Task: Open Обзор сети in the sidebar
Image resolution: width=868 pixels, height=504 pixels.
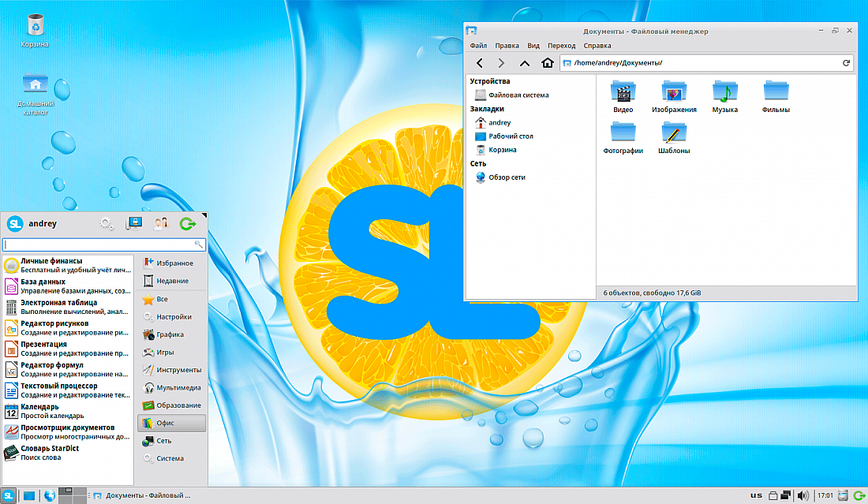Action: (x=505, y=177)
